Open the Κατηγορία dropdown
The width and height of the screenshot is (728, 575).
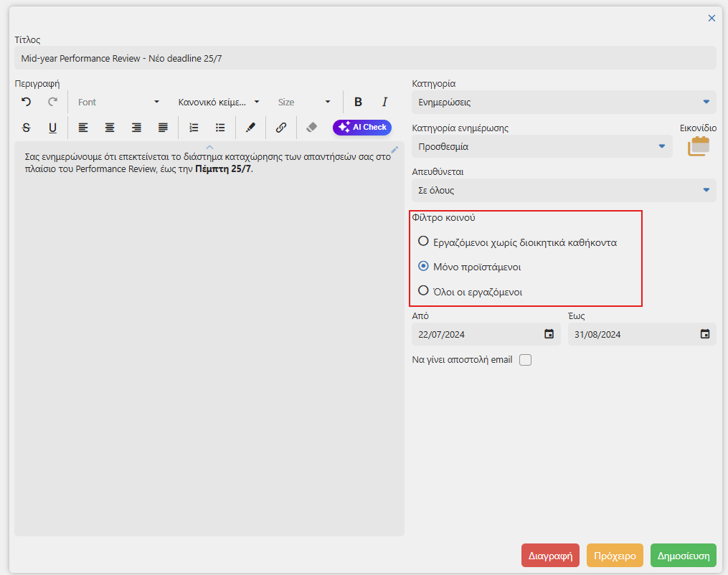tap(564, 102)
